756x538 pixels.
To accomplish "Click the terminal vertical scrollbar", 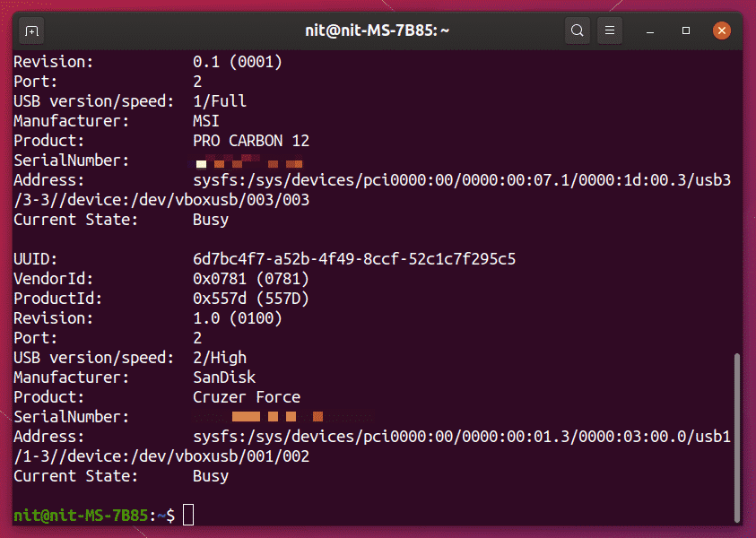I will point(736,438).
